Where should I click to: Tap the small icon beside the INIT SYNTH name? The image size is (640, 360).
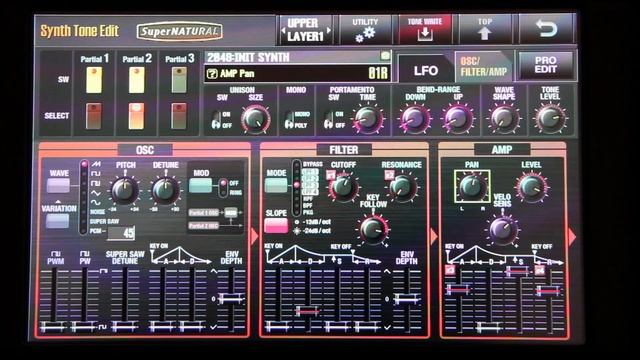385,56
